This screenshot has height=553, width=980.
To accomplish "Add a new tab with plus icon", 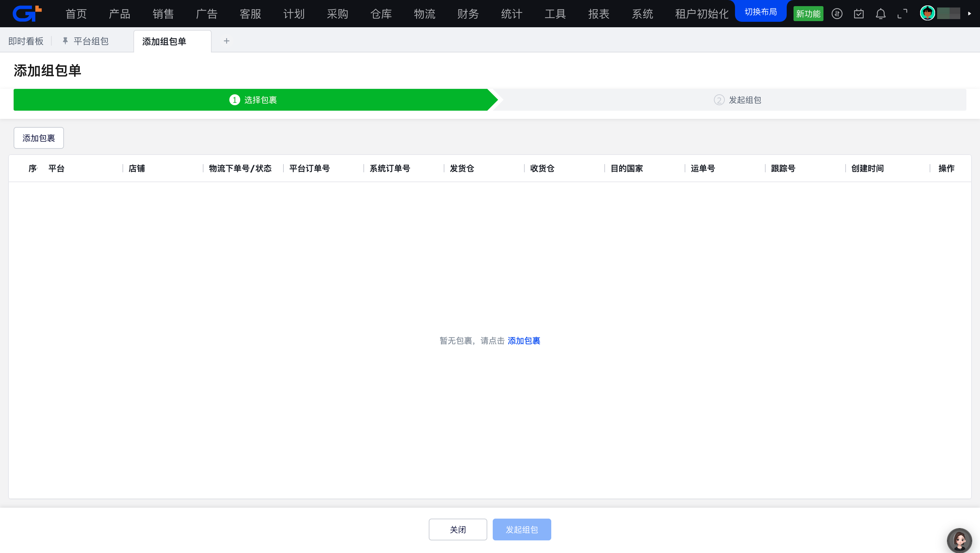I will click(x=226, y=41).
